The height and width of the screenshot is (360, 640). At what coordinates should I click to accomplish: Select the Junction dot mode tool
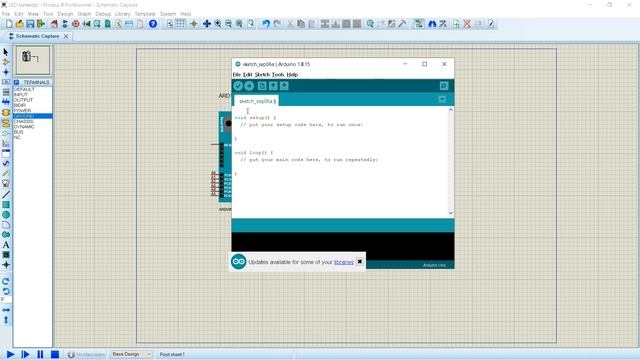6,72
